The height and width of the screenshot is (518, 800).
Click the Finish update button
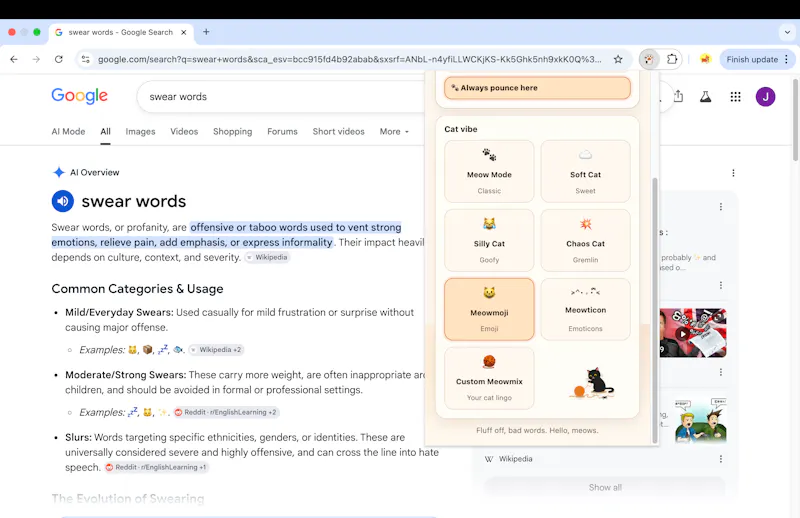tap(752, 59)
